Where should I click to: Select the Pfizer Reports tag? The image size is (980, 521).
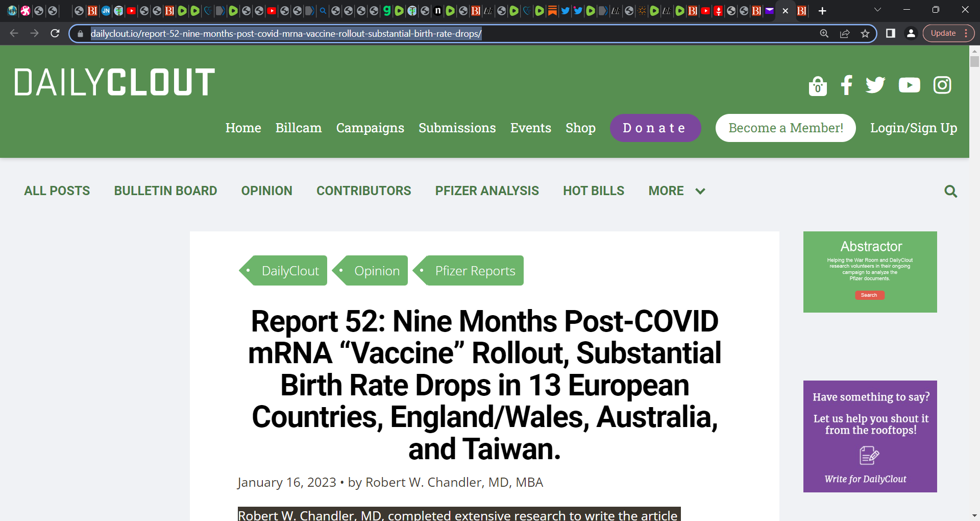click(474, 271)
